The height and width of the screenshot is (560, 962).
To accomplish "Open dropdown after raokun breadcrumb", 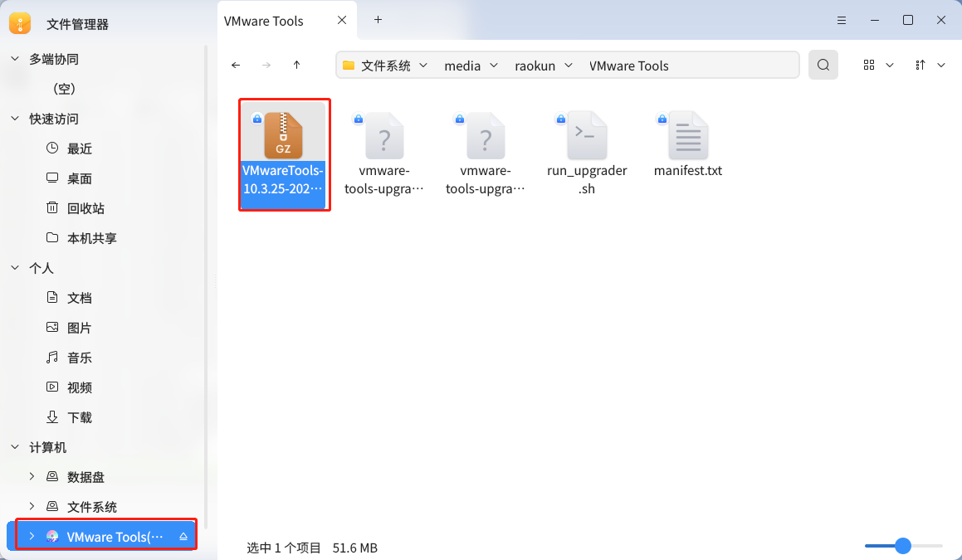I will (x=568, y=65).
